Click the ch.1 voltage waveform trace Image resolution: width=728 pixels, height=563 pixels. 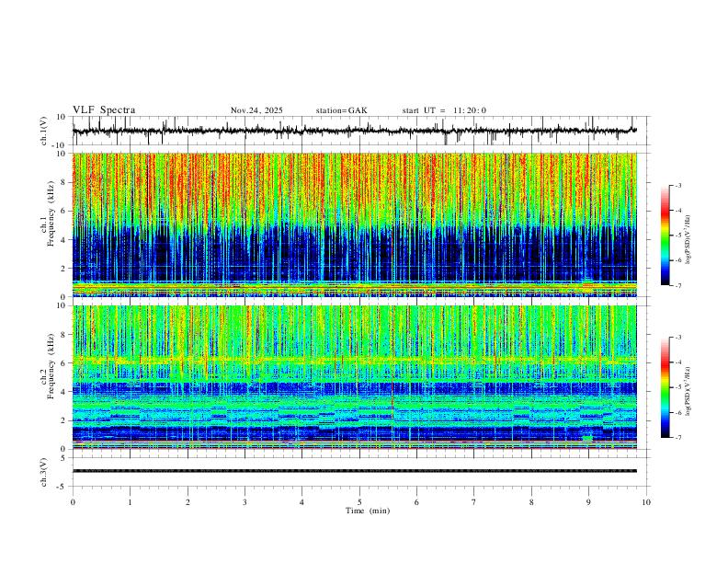[x=355, y=131]
